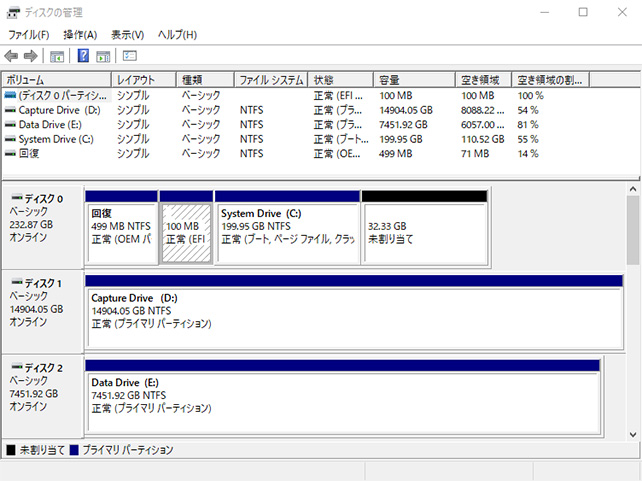Click the disk pane vertical scrollbar thumb
This screenshot has width=642, height=481.
(633, 230)
